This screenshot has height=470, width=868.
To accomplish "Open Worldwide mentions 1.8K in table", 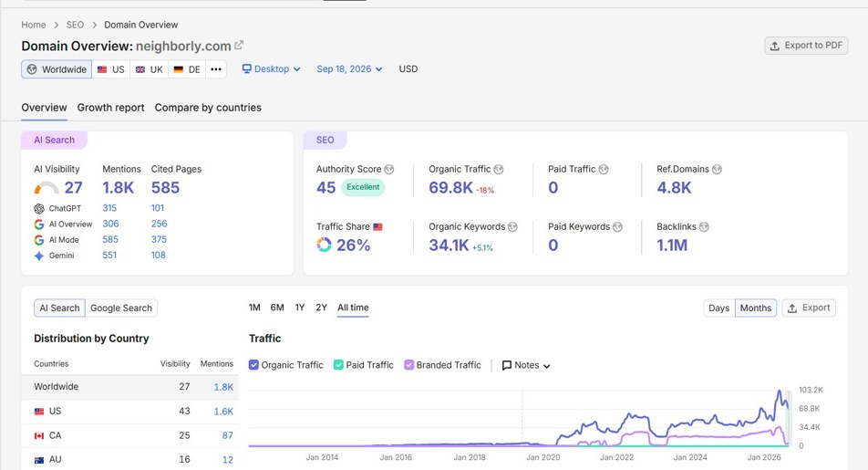I will [223, 387].
